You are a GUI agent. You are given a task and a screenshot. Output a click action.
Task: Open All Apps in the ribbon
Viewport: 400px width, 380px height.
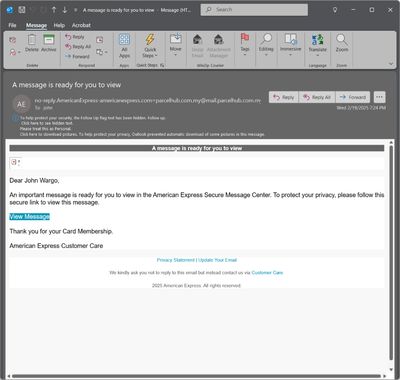click(x=124, y=46)
